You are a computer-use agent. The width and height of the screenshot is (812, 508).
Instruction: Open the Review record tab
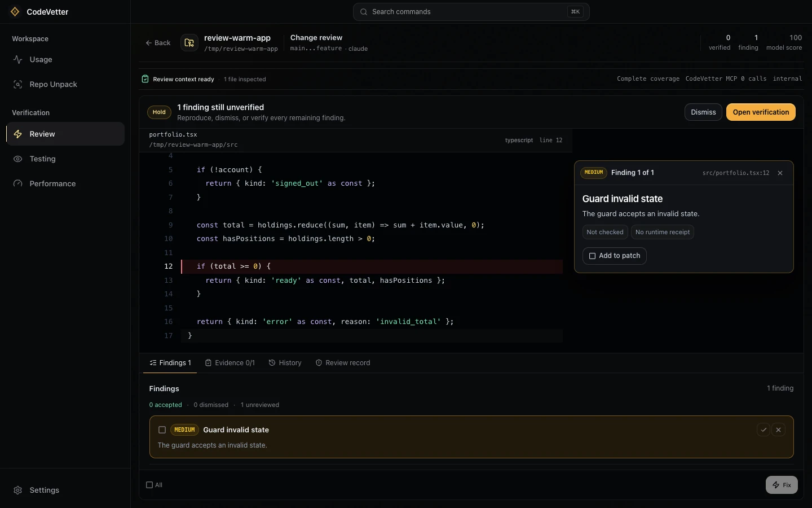[343, 363]
